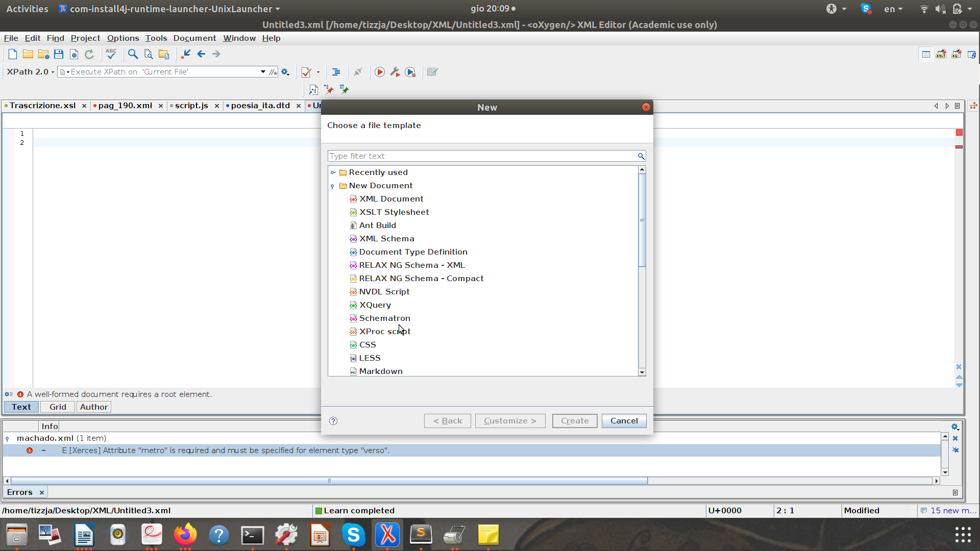The height and width of the screenshot is (551, 980).
Task: Click the Check Spelling ABC icon
Action: (111, 54)
